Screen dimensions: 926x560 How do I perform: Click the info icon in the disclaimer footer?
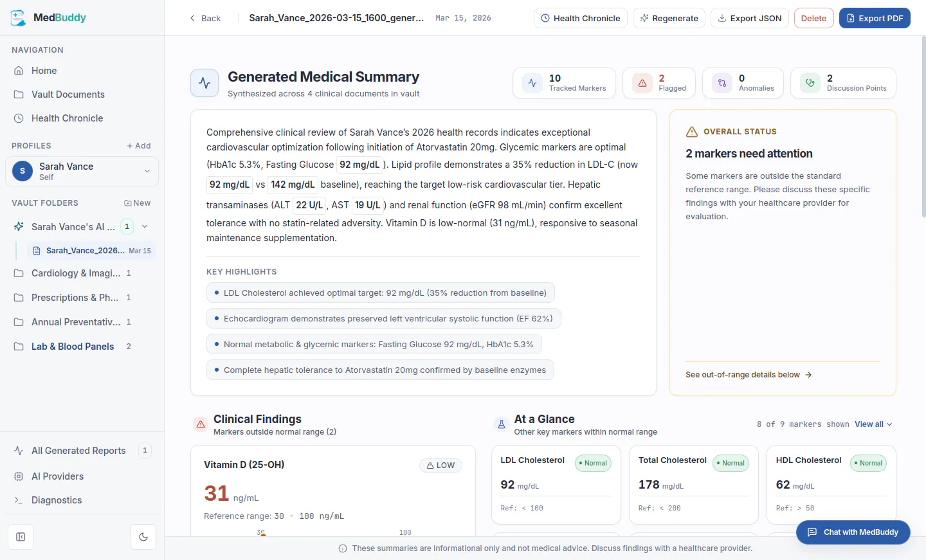tap(343, 548)
